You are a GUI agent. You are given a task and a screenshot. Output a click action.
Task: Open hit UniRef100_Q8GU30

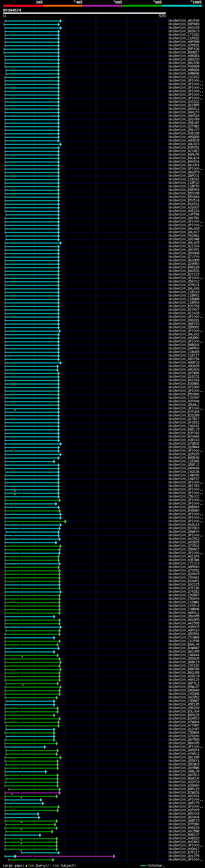184,60
